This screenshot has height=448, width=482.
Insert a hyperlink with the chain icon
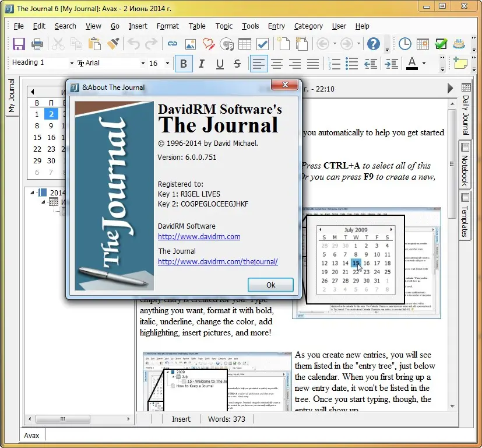point(173,44)
